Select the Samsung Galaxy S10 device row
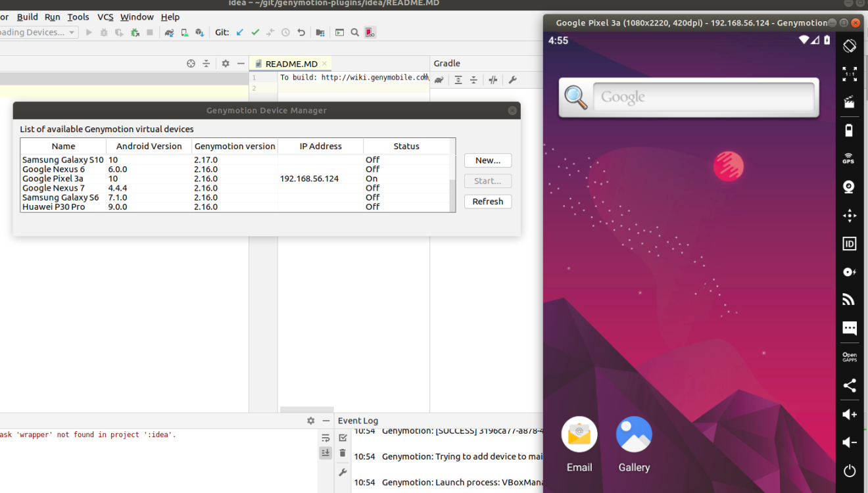This screenshot has width=868, height=493. 63,159
